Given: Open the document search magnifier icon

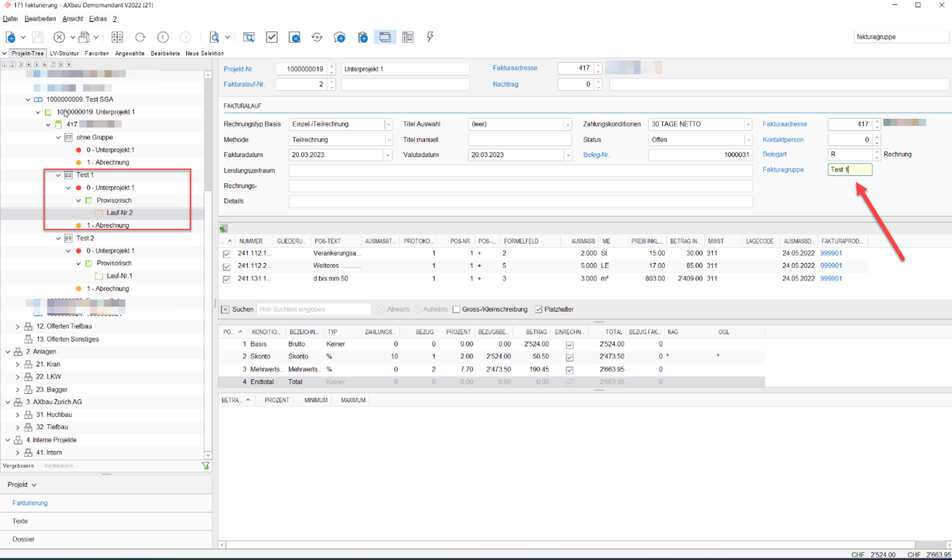Looking at the screenshot, I should (214, 37).
